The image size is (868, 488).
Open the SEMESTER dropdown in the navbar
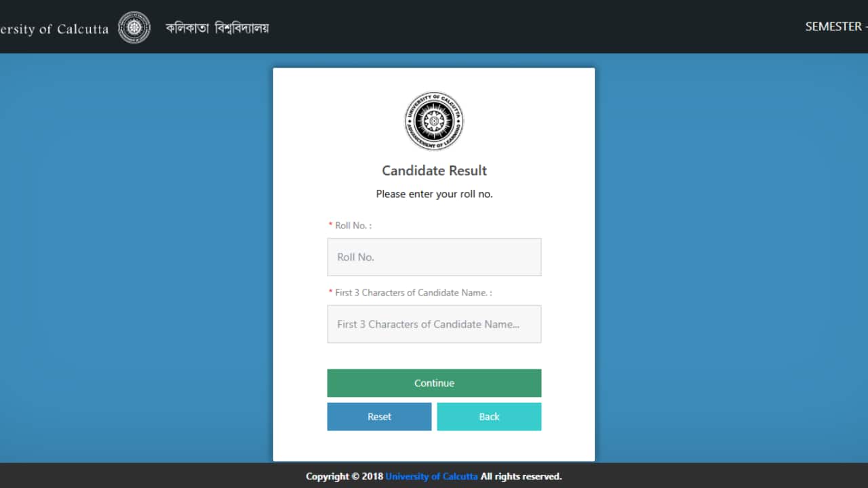(x=833, y=26)
